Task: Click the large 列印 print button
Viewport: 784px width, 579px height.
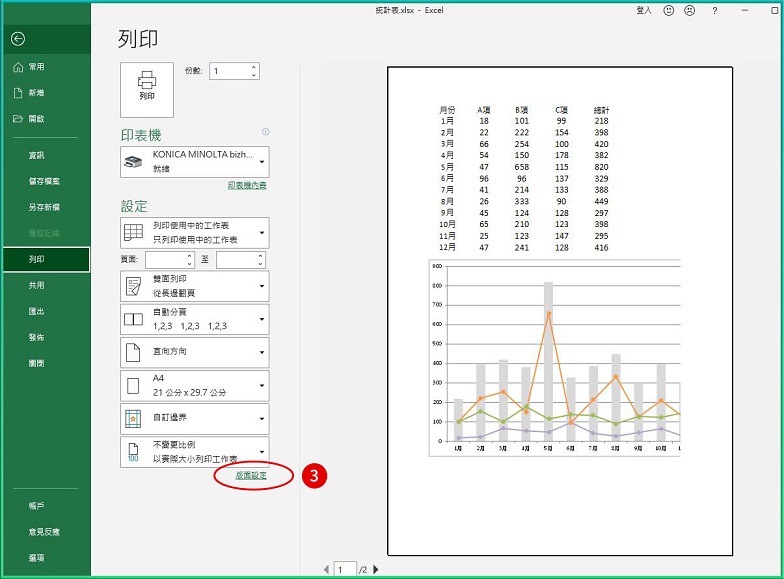Action: [147, 90]
